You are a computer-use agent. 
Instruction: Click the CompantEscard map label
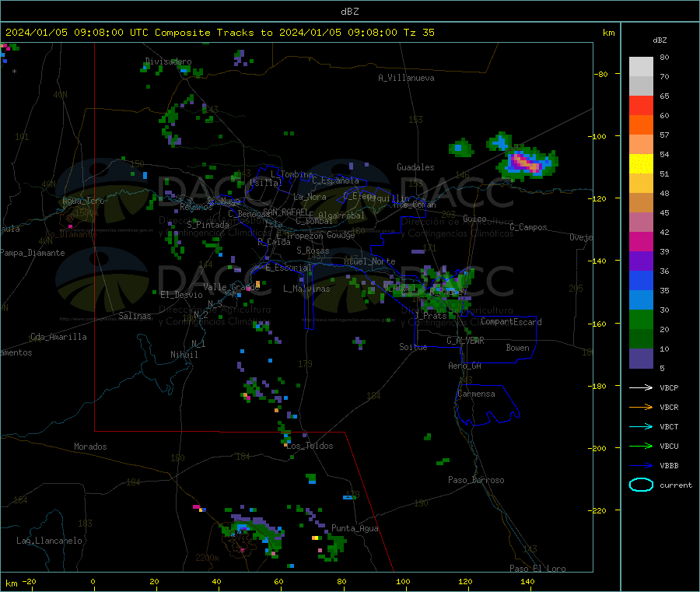point(511,321)
